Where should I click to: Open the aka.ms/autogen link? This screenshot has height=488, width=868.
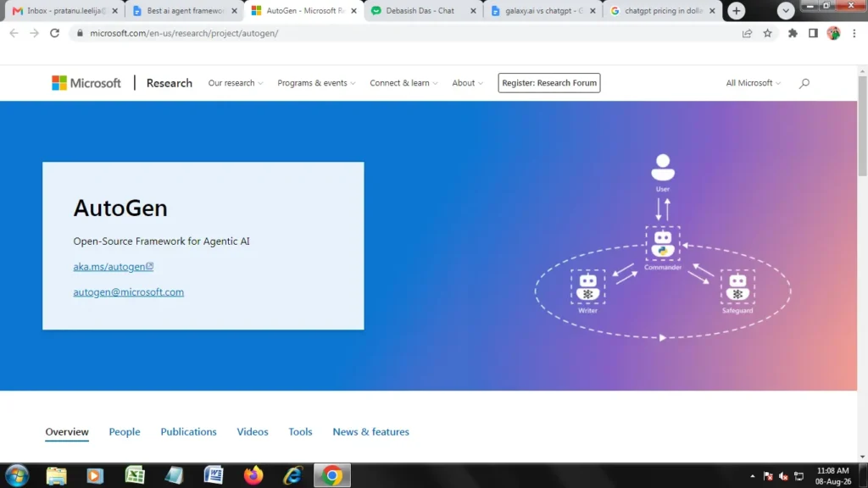[113, 266]
